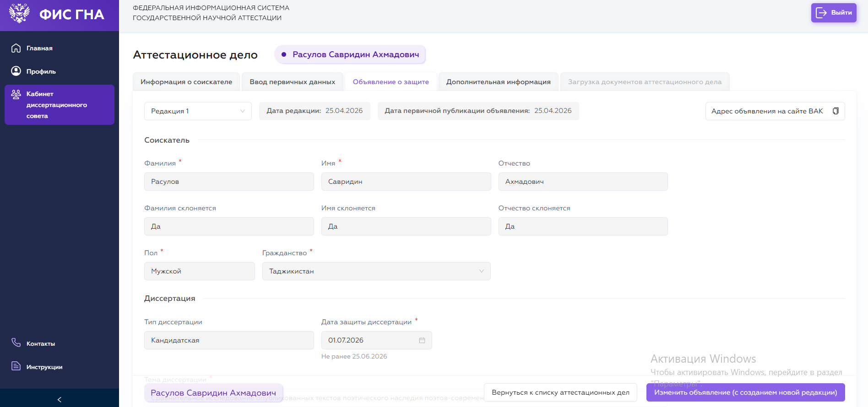Open Контакты phone icon

click(16, 343)
